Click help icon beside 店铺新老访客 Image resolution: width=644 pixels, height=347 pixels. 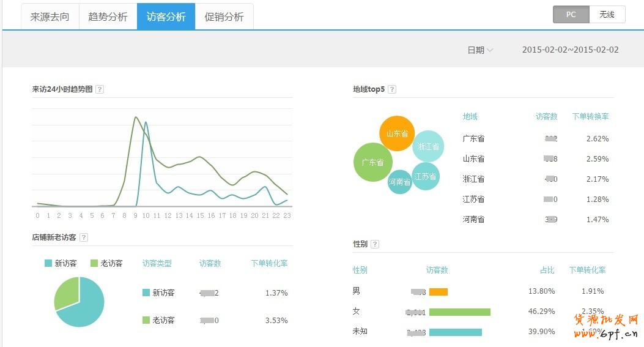click(84, 237)
